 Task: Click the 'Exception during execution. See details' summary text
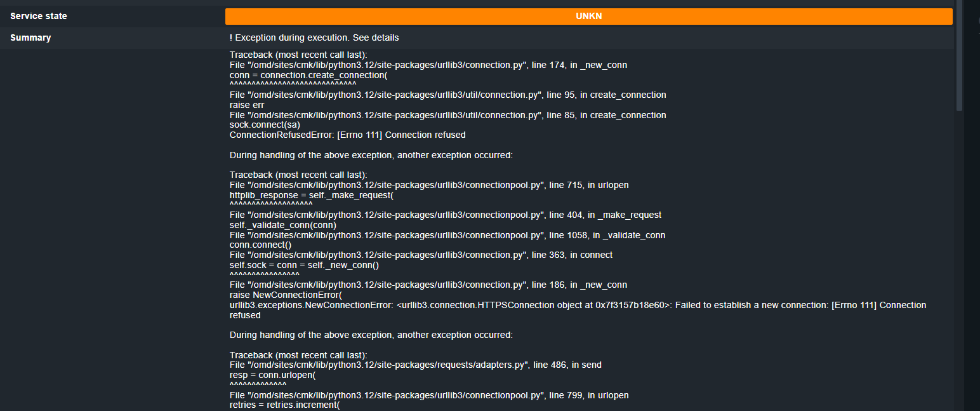pos(314,38)
